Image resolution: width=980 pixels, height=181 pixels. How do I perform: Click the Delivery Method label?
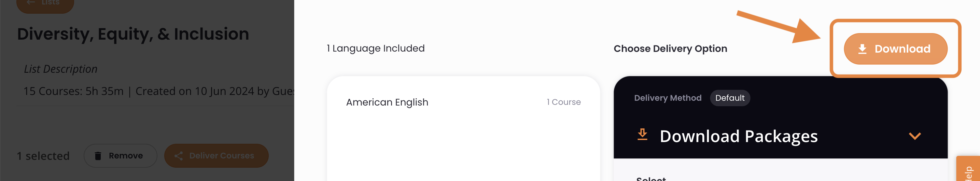point(668,98)
